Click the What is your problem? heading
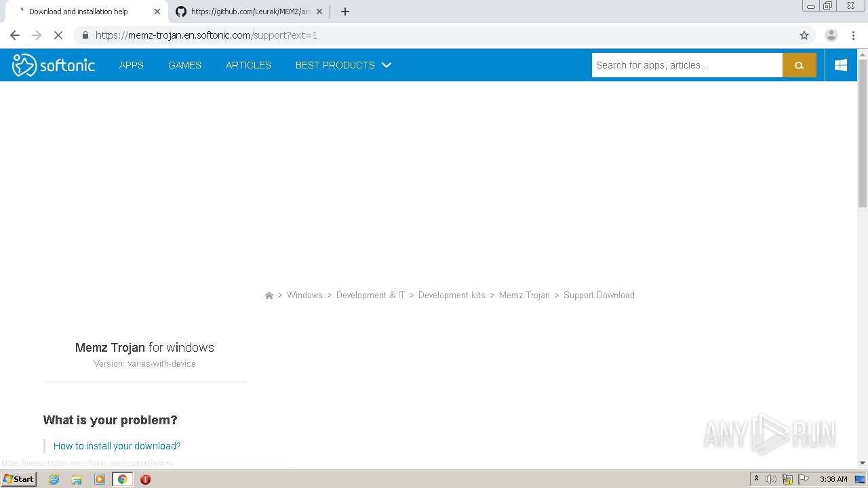Viewport: 868px width, 488px height. [110, 420]
